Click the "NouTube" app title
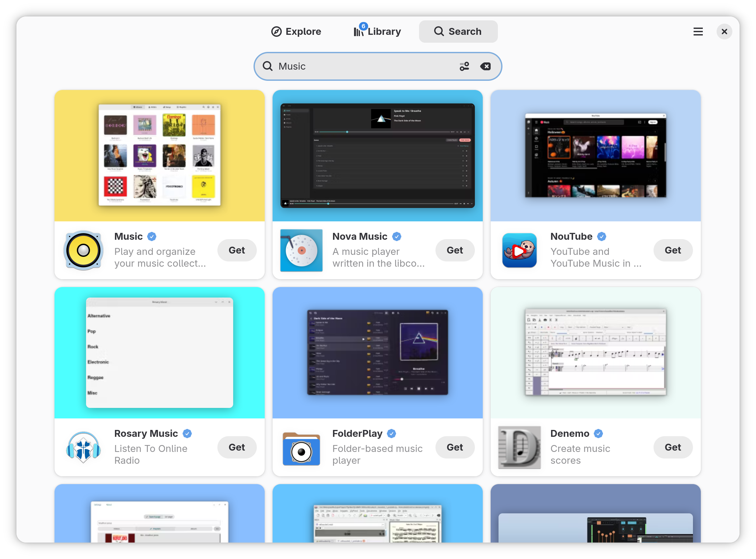The height and width of the screenshot is (559, 756). 571,236
